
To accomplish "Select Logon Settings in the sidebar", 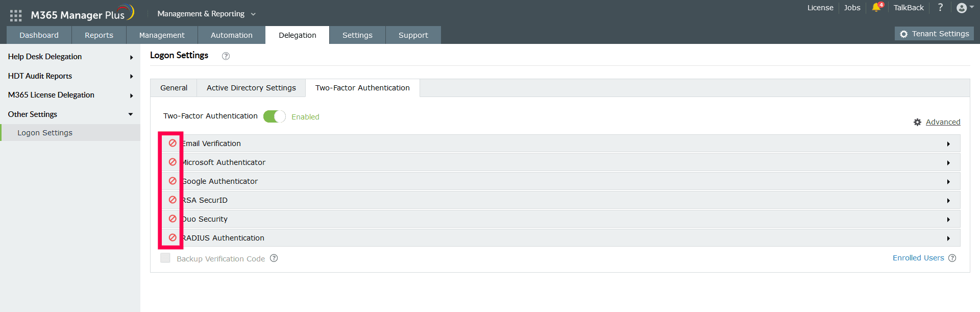I will (x=45, y=133).
